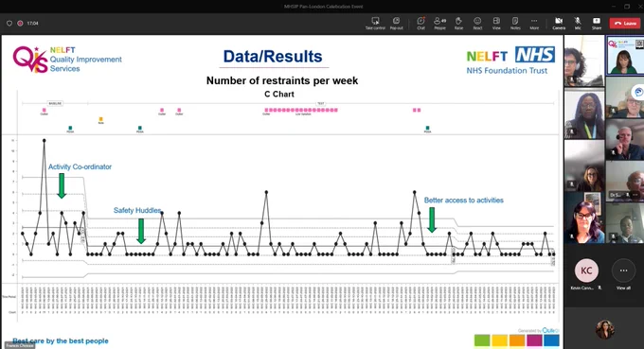Click the highest data point at 11

tap(44, 140)
